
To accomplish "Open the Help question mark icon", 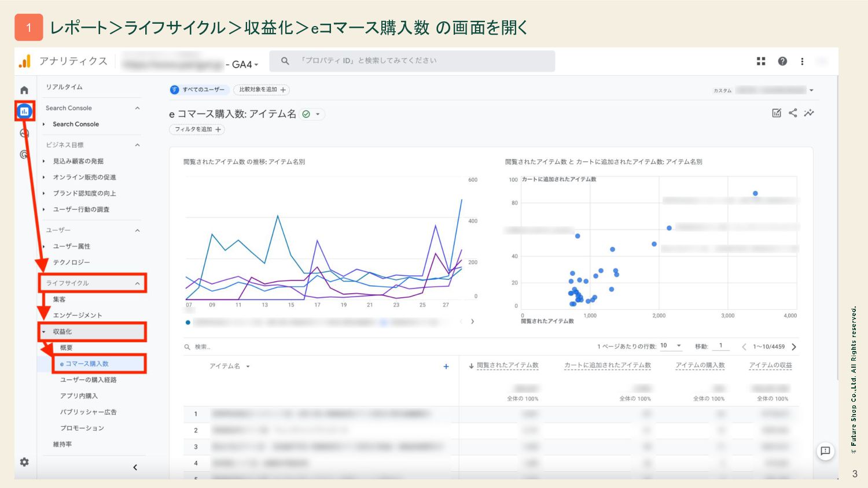I will click(782, 61).
